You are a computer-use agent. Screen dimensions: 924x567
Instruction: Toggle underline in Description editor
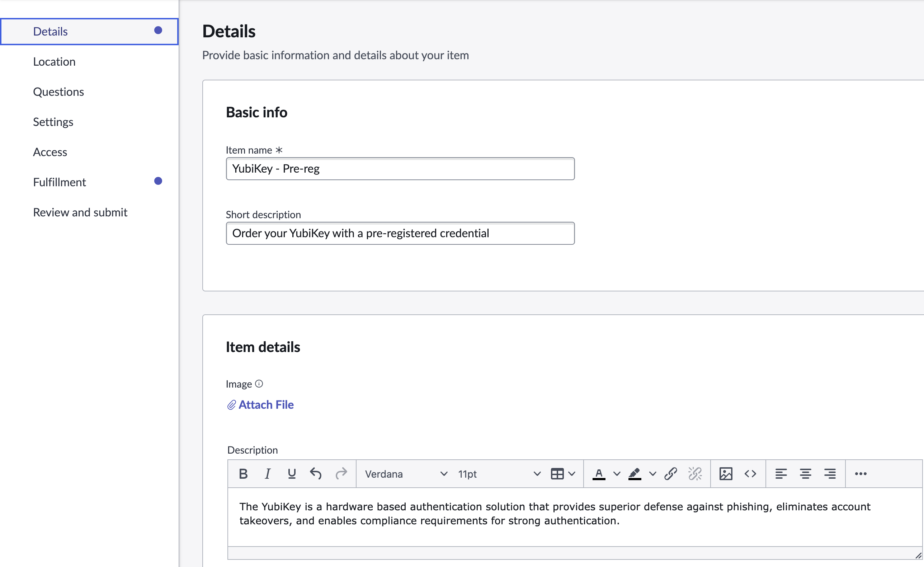tap(292, 474)
